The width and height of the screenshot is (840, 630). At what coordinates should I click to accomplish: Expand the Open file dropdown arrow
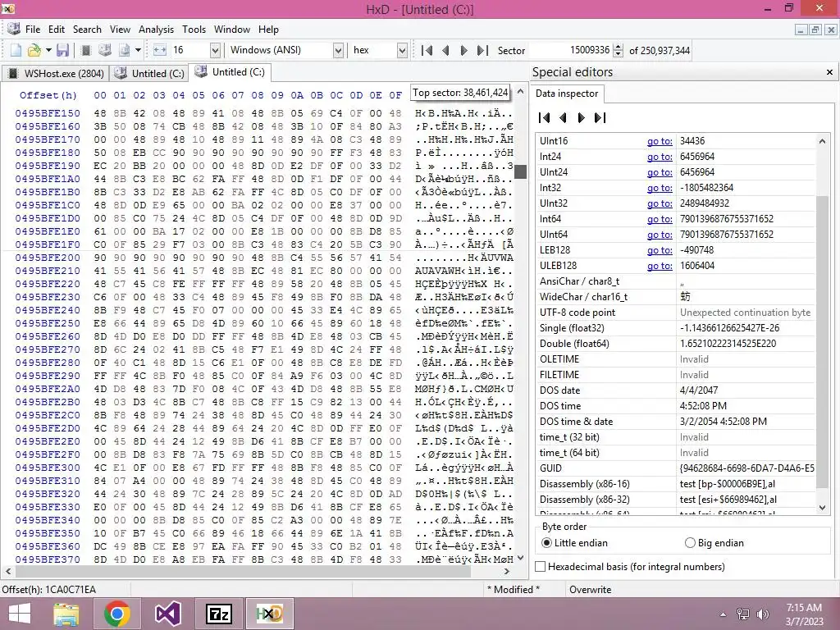pyautogui.click(x=48, y=50)
